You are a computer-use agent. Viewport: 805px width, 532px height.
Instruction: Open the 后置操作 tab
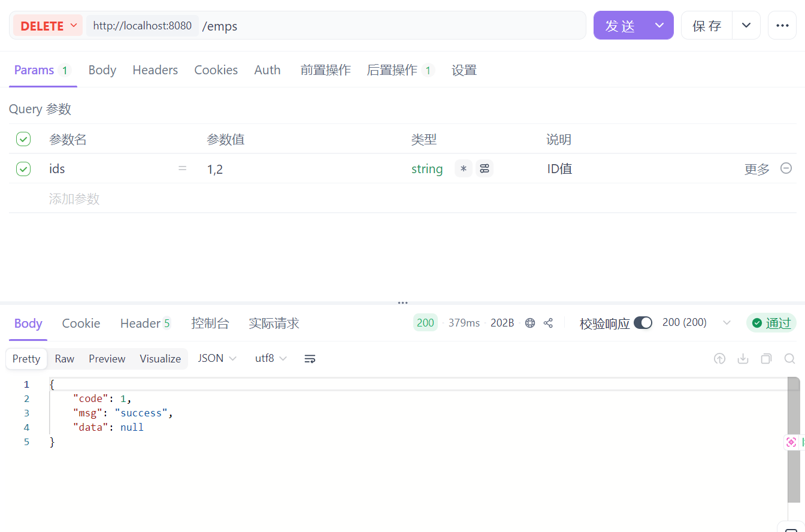[x=400, y=70]
